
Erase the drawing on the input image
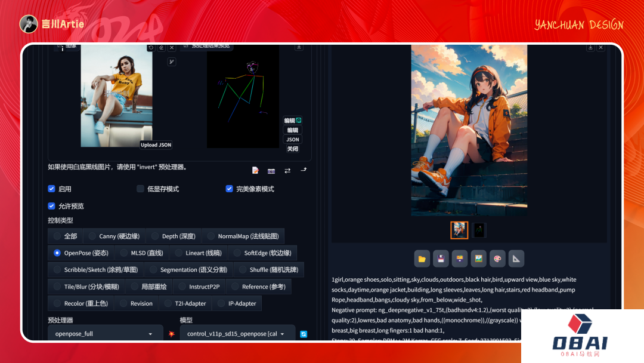[162, 48]
